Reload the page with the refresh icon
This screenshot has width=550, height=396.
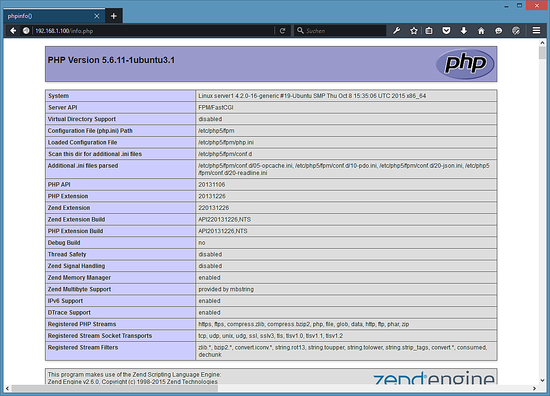point(282,31)
